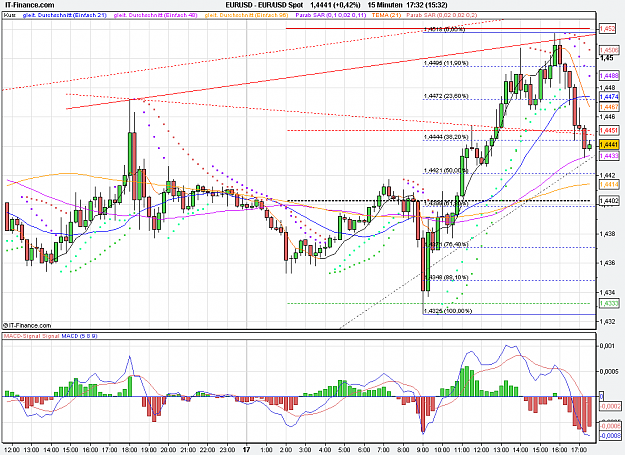This screenshot has height=455, width=625.
Task: Click the purple 1,4488 price axis tag
Action: click(609, 75)
